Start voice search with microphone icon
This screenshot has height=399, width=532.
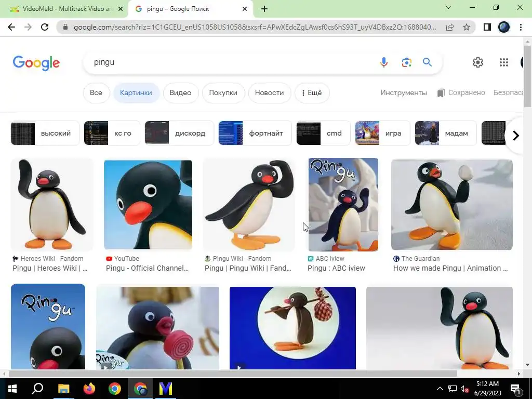pos(384,62)
